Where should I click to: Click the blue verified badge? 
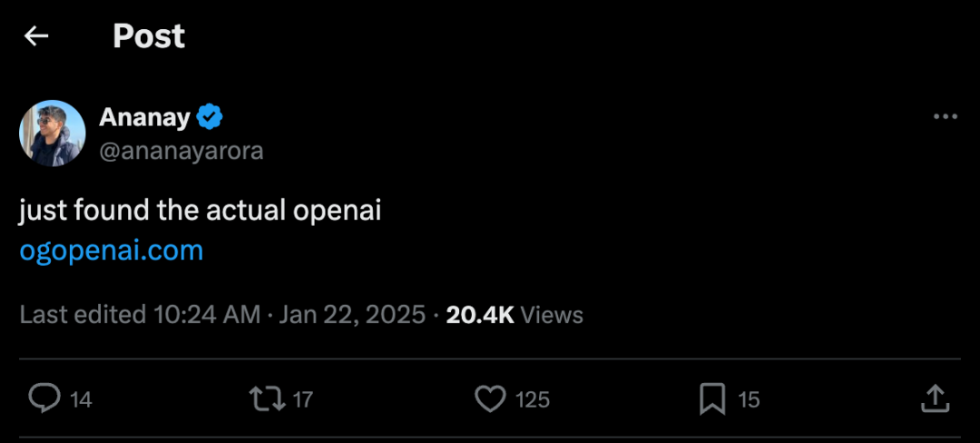211,117
